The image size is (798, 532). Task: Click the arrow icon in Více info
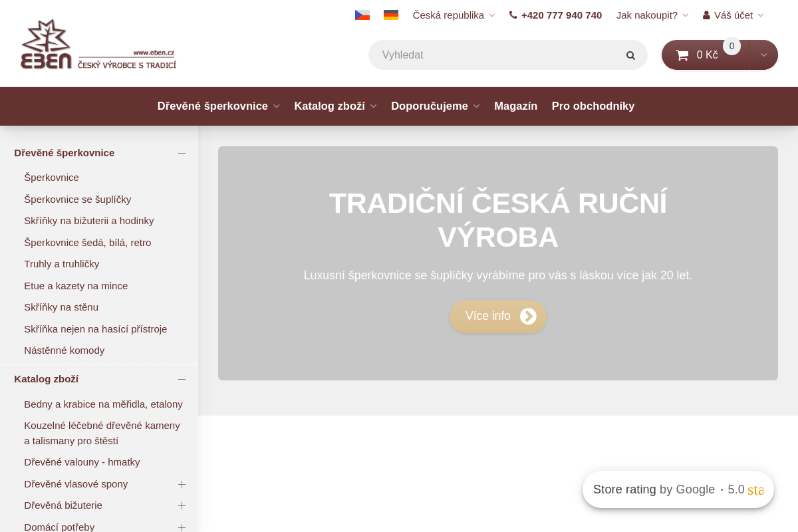[528, 316]
